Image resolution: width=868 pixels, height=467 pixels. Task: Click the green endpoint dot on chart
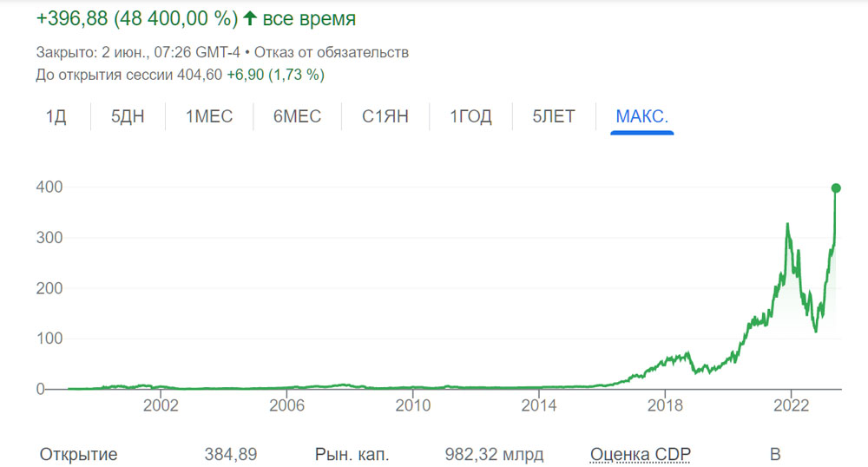(x=836, y=187)
